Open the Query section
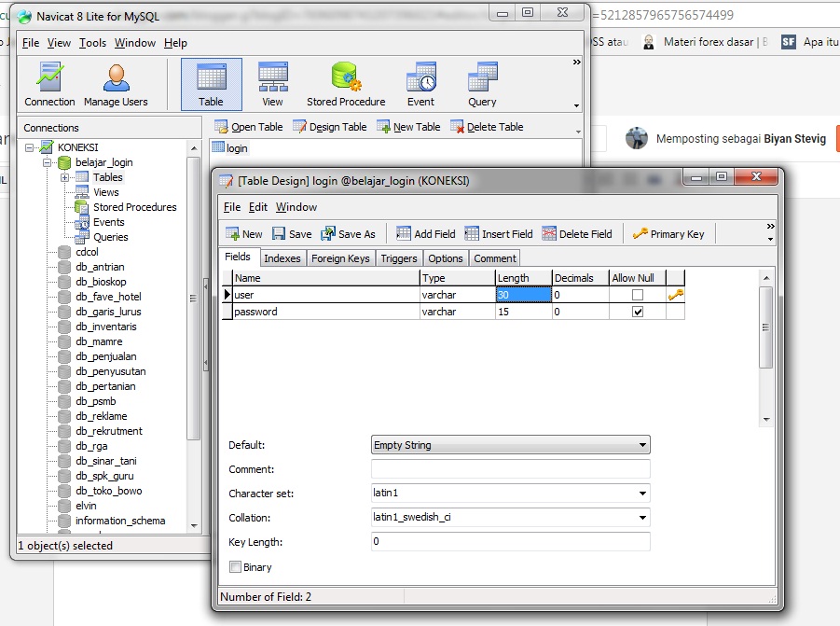This screenshot has width=840, height=626. [482, 85]
